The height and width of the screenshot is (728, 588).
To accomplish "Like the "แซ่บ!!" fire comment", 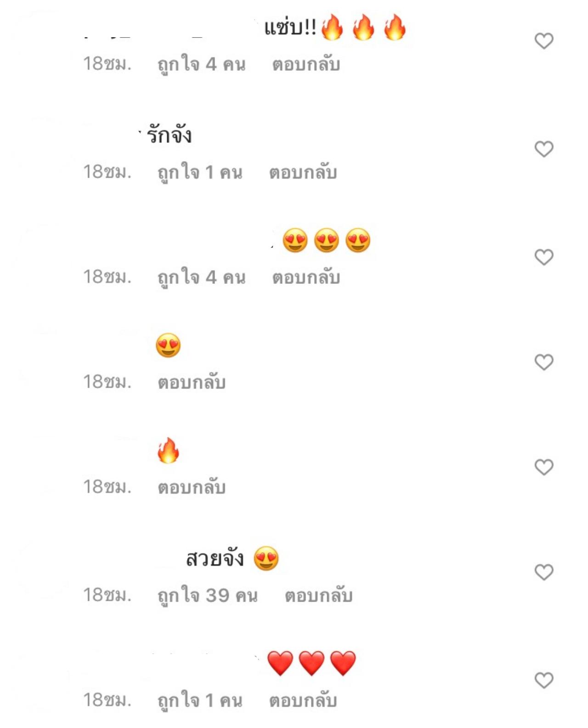I will tap(544, 41).
